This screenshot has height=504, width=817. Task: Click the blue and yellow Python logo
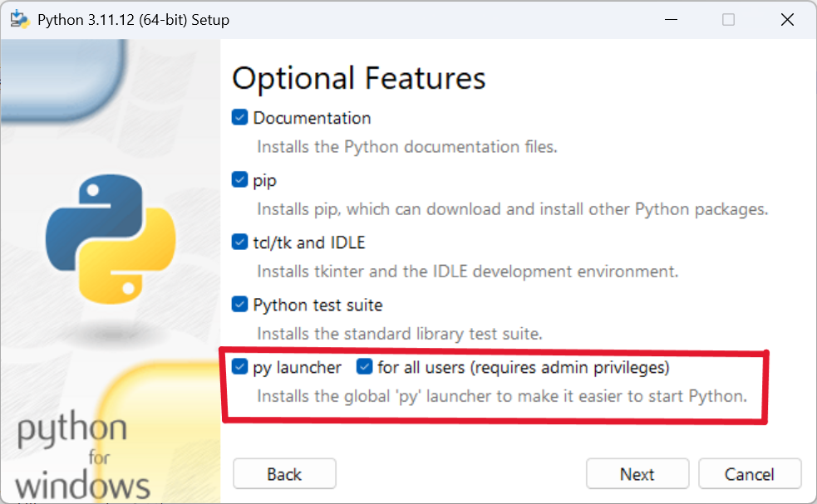[x=99, y=240]
